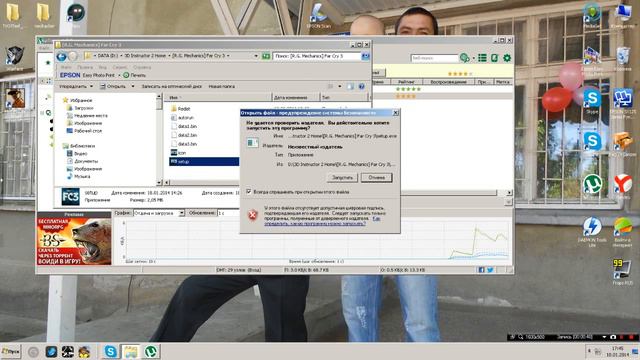640x360 pixels.
Task: Click the Skype icon on the taskbar
Action: click(x=110, y=351)
